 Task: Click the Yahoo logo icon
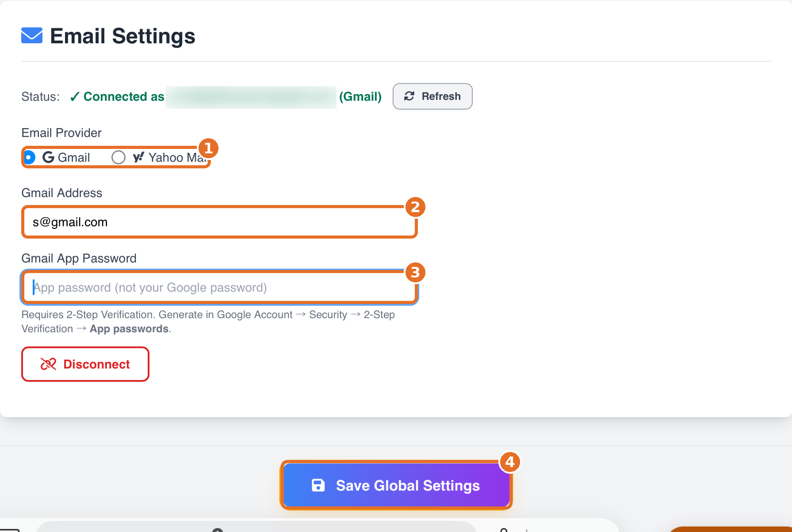[x=138, y=157]
